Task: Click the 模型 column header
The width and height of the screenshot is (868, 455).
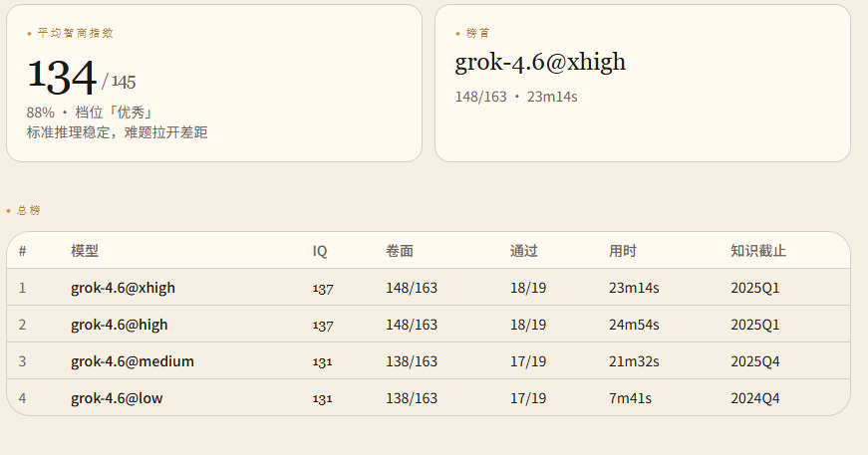Action: (x=85, y=251)
